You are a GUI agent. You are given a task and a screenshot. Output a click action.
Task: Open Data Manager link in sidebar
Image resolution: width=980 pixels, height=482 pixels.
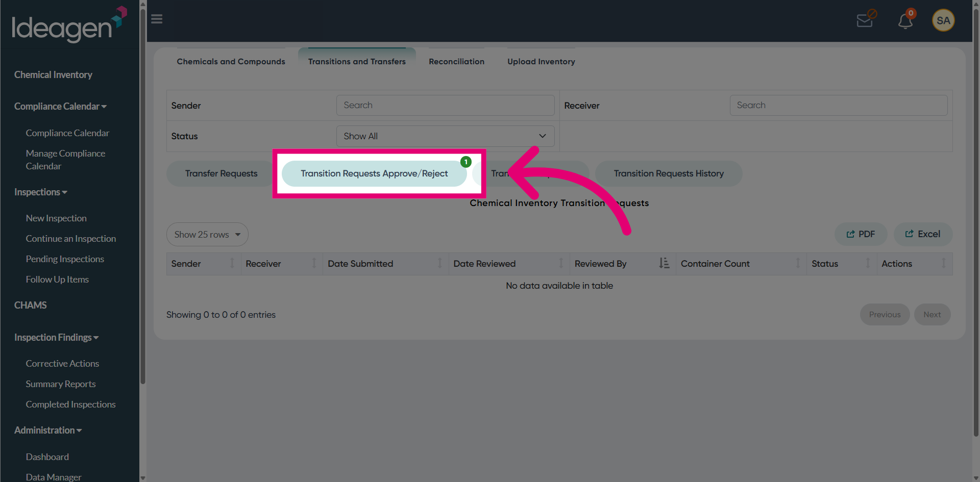54,477
